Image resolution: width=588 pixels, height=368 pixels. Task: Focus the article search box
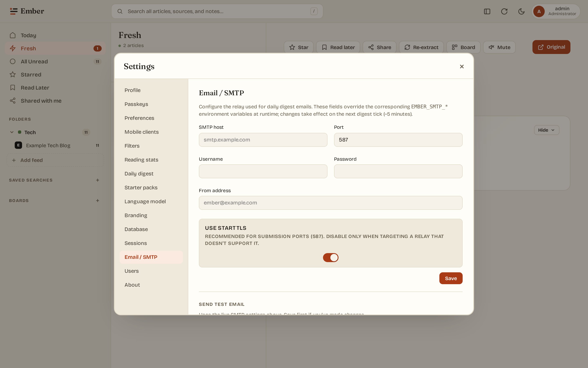tap(217, 11)
